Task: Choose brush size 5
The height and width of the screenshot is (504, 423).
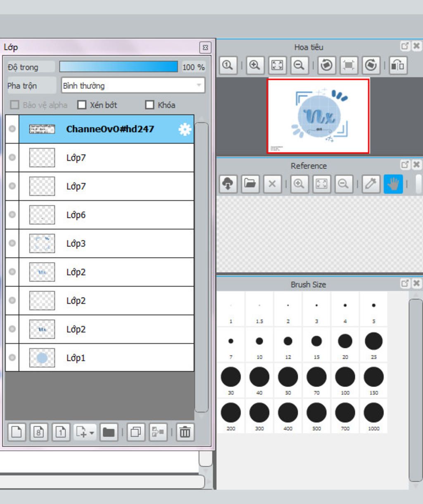Action: [x=374, y=309]
